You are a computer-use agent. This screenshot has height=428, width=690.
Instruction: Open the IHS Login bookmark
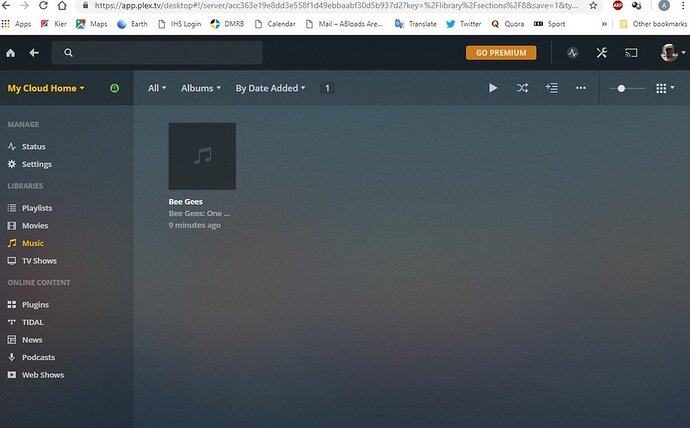pos(180,24)
